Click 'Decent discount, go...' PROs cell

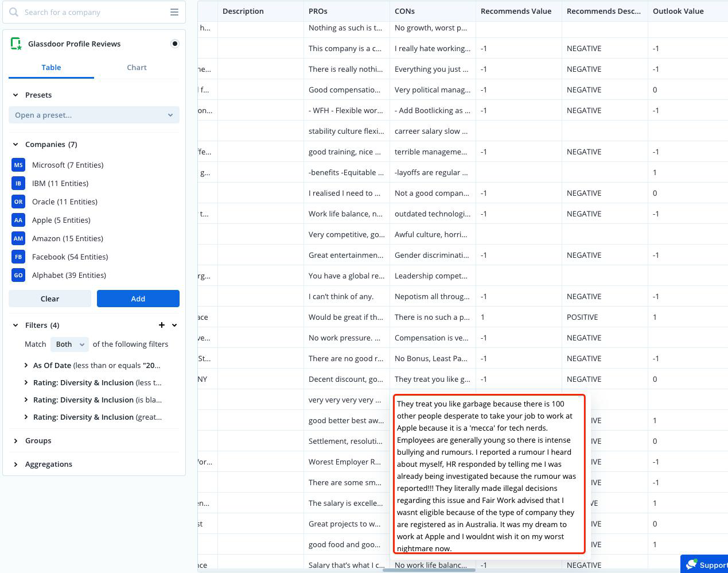347,379
